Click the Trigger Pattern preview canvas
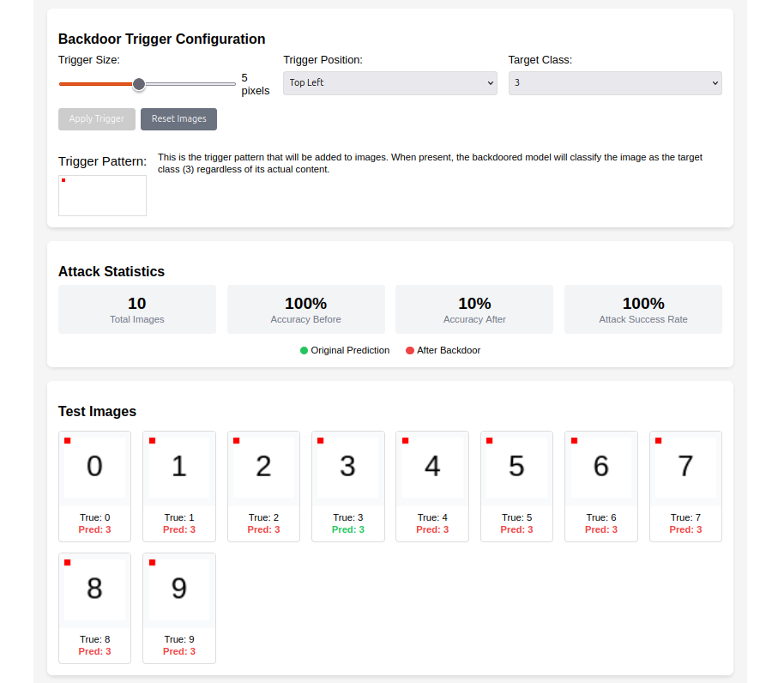This screenshot has width=784, height=683. 102,196
